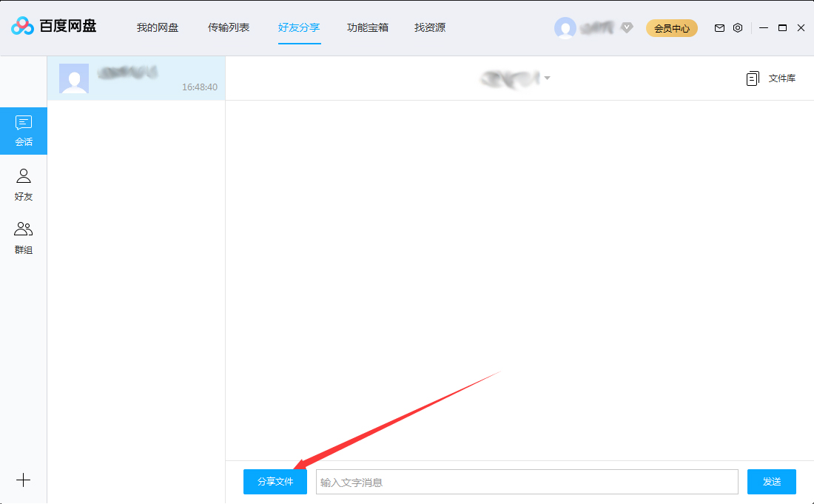The image size is (814, 504).
Task: Open the message notification envelope icon
Action: click(719, 27)
